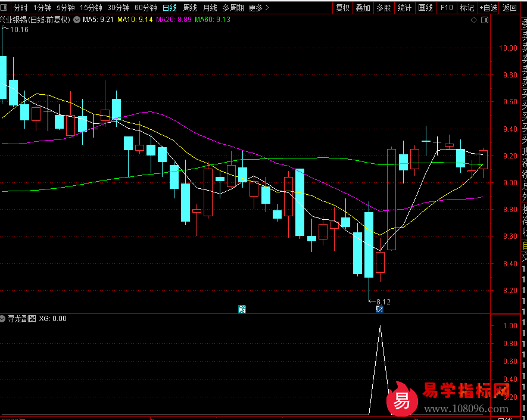Select the 1分钟 period
Screen dimensions: 527x420
[42, 8]
